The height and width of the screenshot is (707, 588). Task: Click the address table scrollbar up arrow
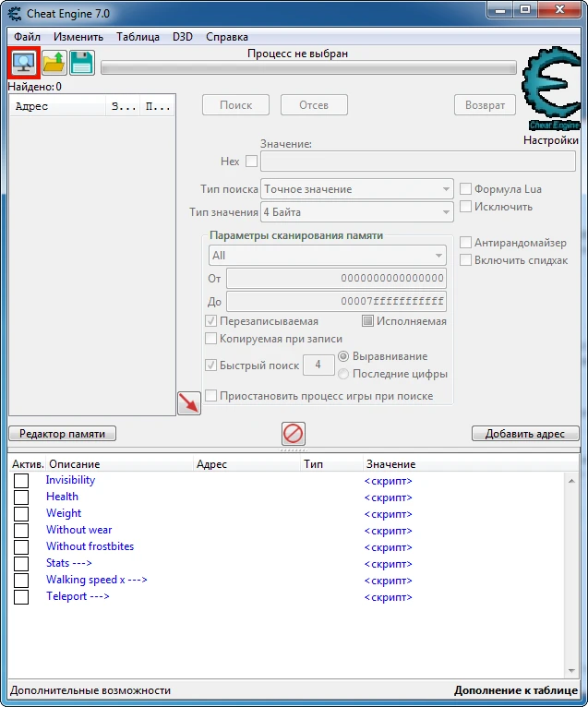(571, 481)
